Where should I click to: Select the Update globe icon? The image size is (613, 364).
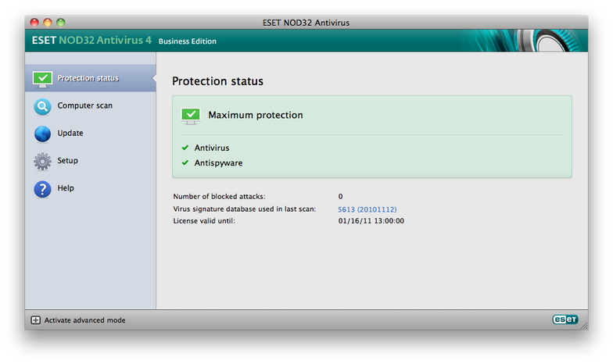42,134
